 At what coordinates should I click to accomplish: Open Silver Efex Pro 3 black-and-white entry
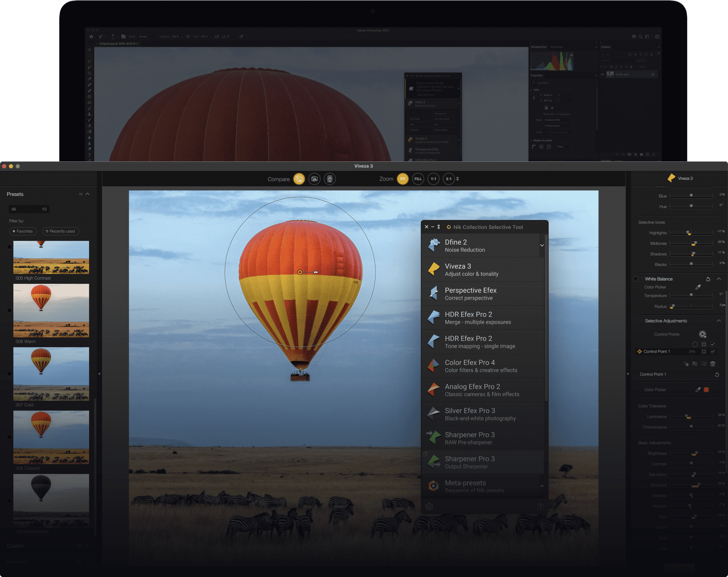(x=483, y=414)
